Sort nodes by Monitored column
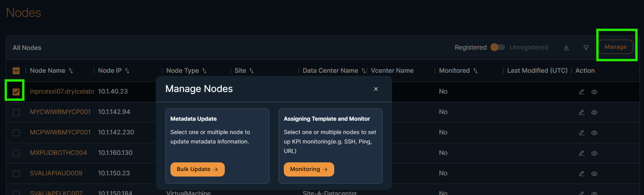The image size is (644, 195). (x=476, y=71)
